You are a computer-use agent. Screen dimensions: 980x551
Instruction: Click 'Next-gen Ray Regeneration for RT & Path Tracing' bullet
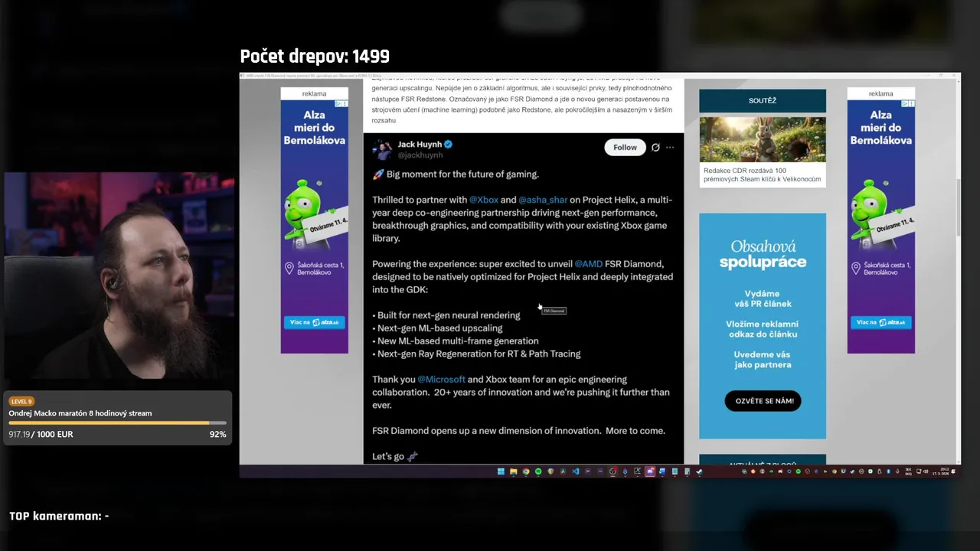[x=476, y=354]
